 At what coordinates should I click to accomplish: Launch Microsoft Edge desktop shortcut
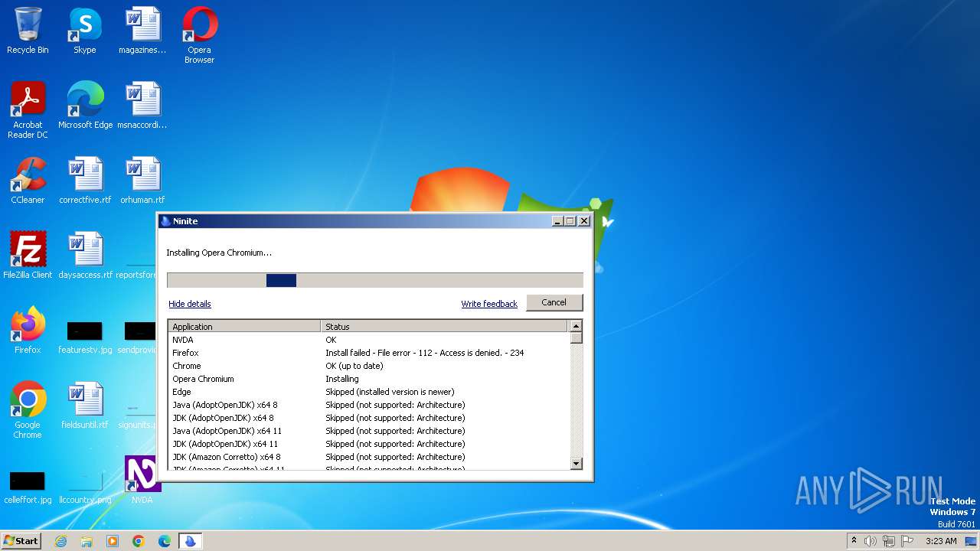tap(85, 106)
